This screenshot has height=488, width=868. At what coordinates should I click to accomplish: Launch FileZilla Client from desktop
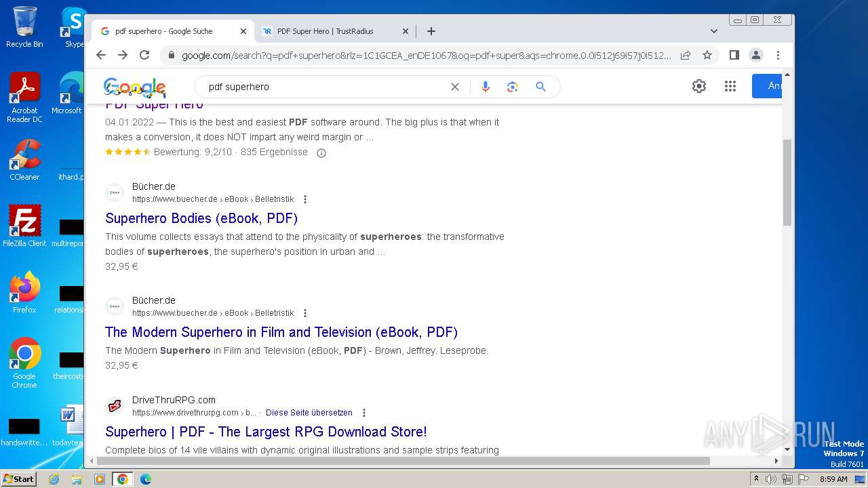tap(24, 226)
